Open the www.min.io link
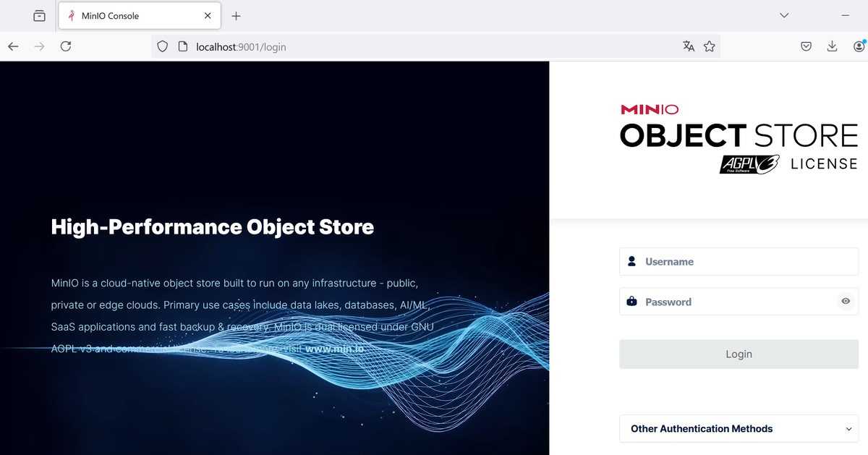The image size is (868, 455). pos(335,349)
